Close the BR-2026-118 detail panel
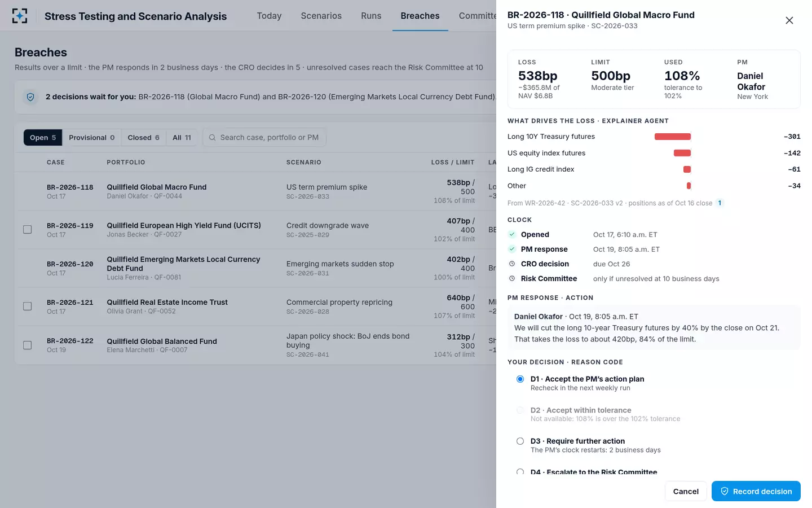The height and width of the screenshot is (508, 812). click(789, 20)
